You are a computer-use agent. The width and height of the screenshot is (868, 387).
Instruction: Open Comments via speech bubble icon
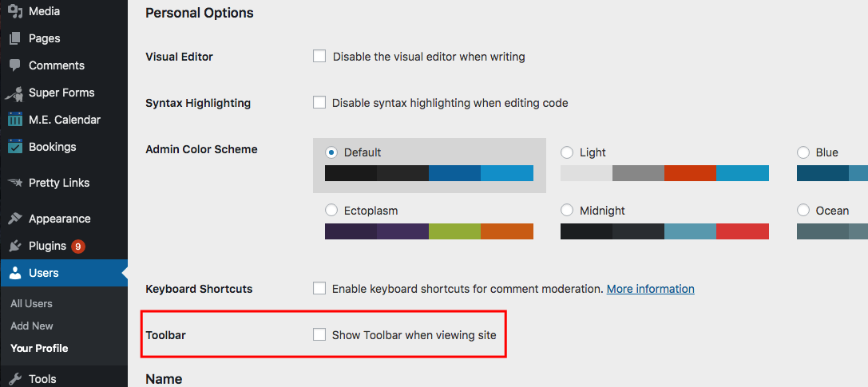pos(15,65)
